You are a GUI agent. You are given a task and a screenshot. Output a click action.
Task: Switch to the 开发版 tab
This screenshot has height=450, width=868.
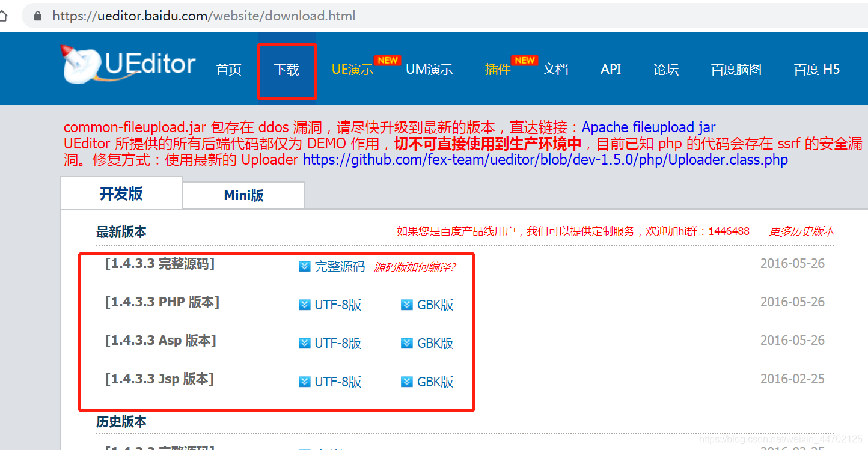click(121, 193)
